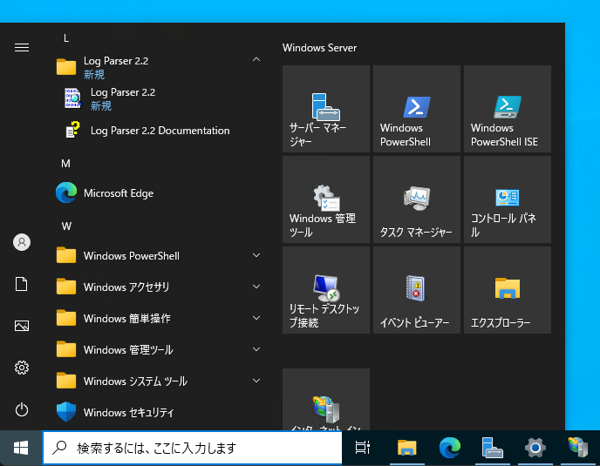
Task: Open Settings gear in the Start sidebar
Action: click(22, 367)
